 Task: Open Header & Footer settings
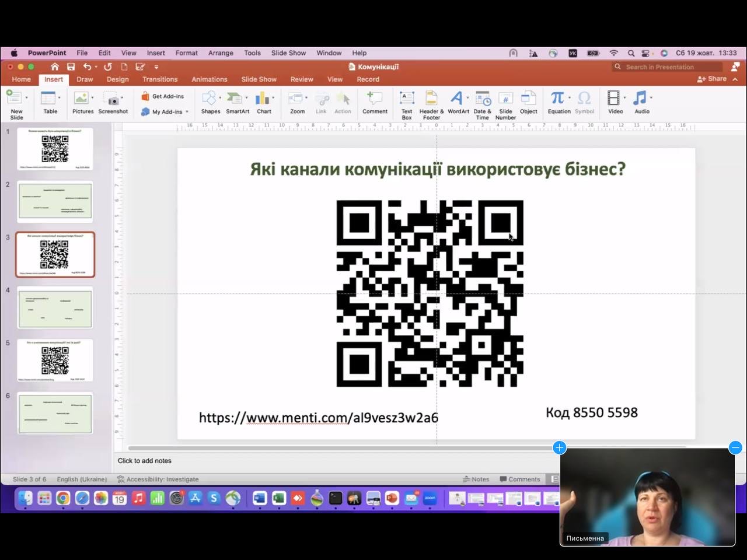tap(431, 105)
